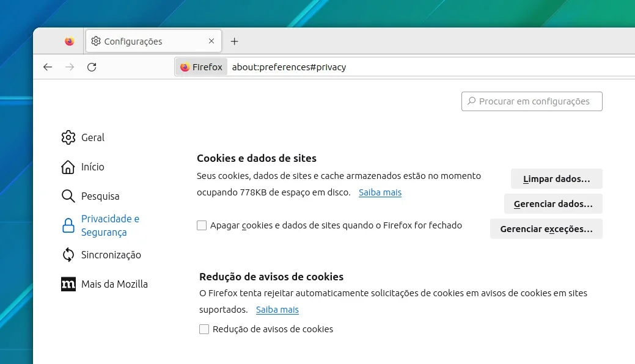The width and height of the screenshot is (635, 364).
Task: Select the Configurações tab
Action: point(153,41)
